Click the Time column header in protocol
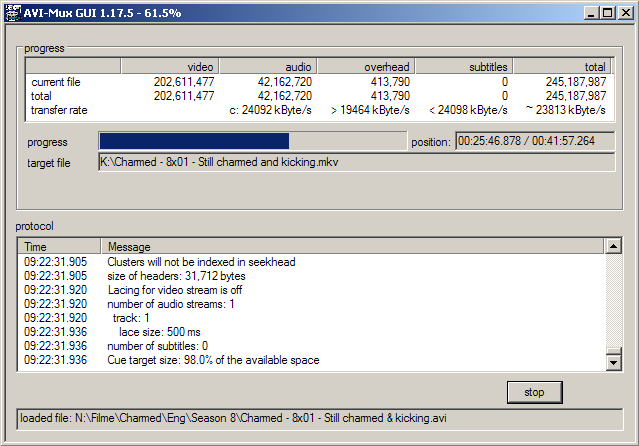Viewport: 639px width, 446px height. point(59,246)
